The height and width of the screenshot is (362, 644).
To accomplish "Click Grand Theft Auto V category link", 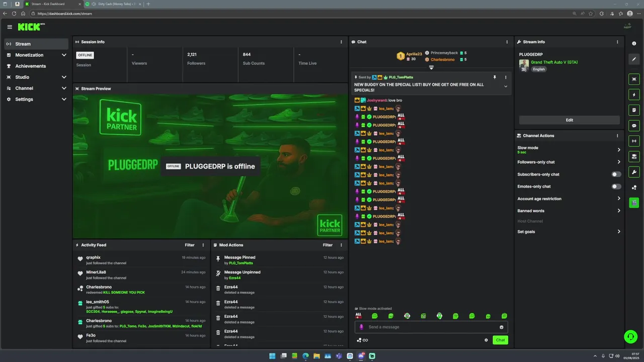I will coord(554,62).
